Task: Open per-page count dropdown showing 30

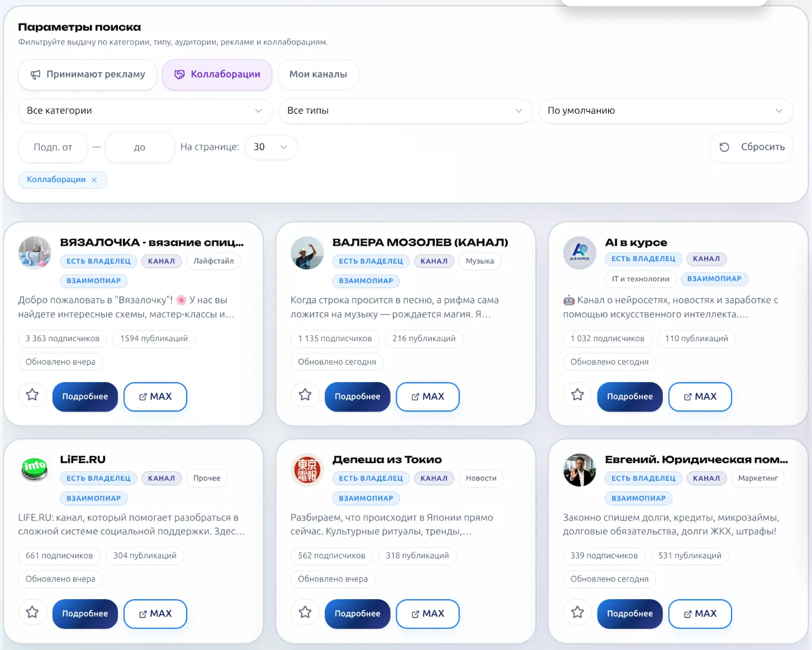Action: click(x=271, y=147)
